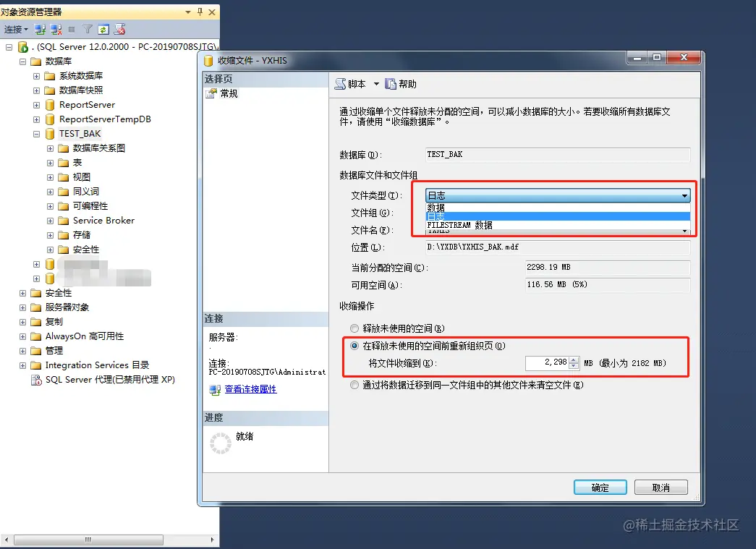Click the stop square icon in Object Explorer toolbar
The width and height of the screenshot is (756, 549).
coord(72,30)
